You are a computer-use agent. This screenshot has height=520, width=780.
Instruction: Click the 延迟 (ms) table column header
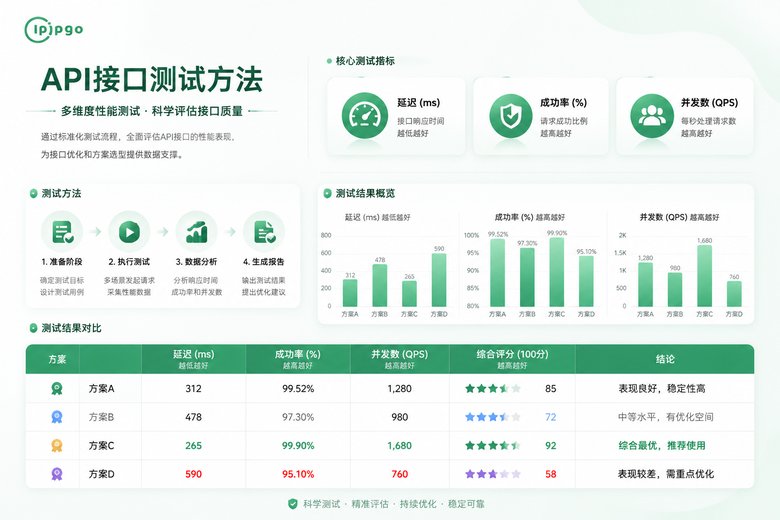click(194, 359)
